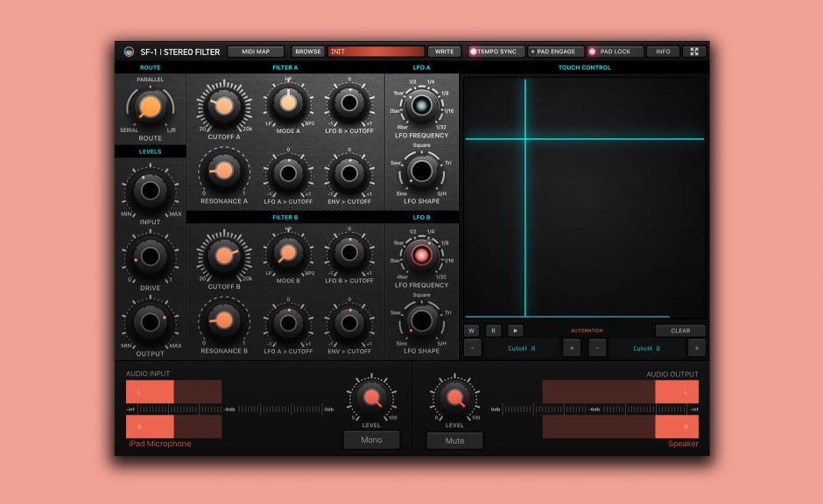The image size is (823, 504).
Task: Enable automation write with the W button
Action: 474,330
